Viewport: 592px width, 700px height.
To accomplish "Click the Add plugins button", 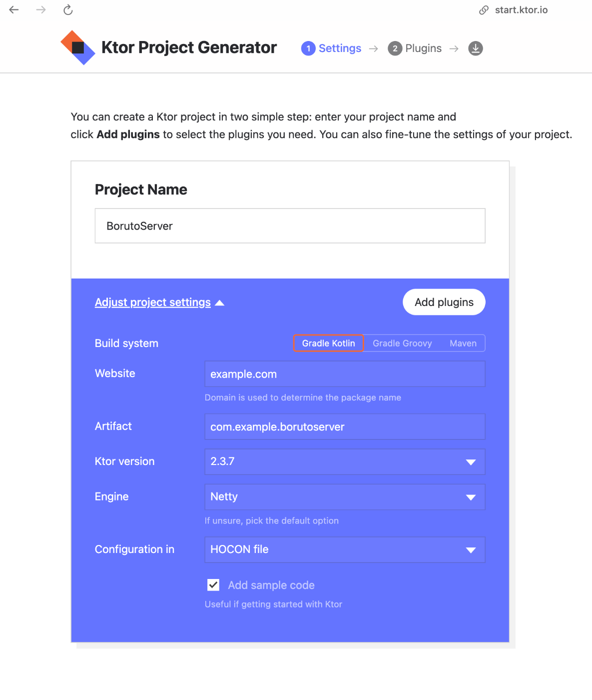I will [443, 302].
